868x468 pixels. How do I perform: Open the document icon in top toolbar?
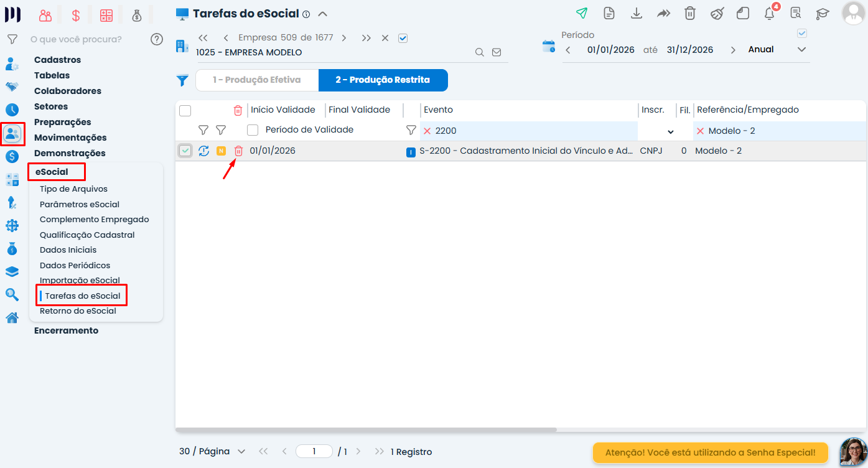[609, 13]
